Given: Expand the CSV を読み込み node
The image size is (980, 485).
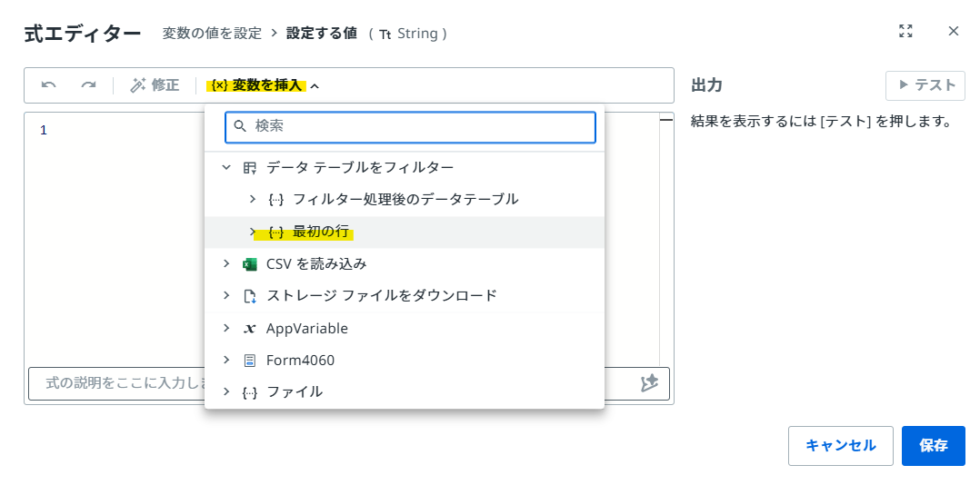Looking at the screenshot, I should point(226,263).
